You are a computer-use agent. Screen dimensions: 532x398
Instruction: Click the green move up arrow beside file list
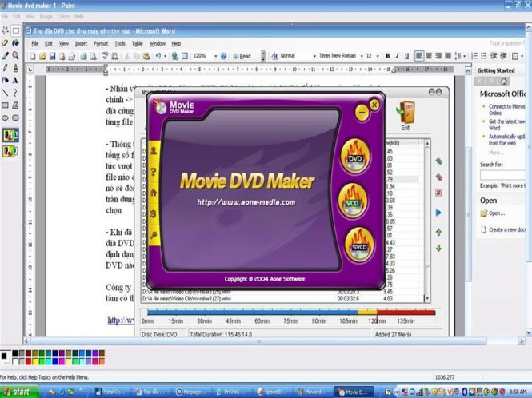pyautogui.click(x=438, y=233)
